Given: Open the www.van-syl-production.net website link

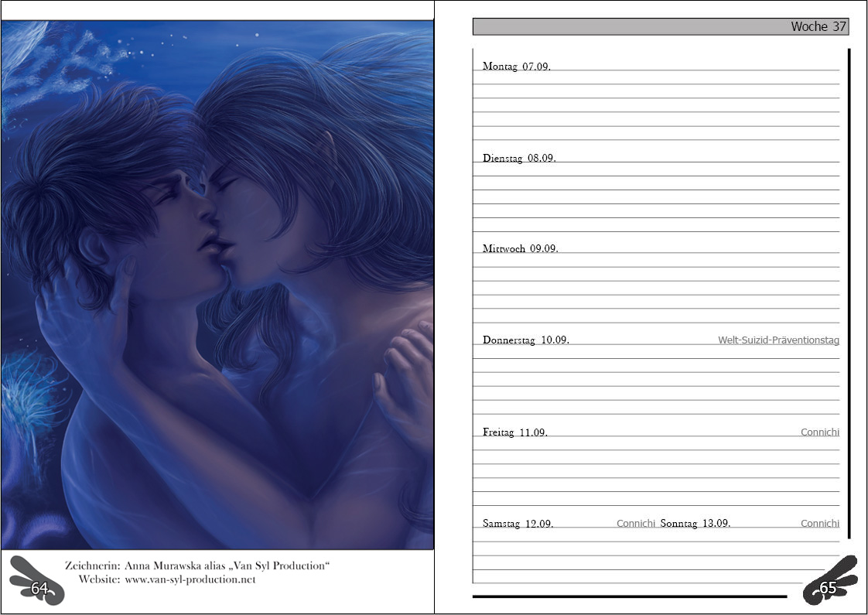Looking at the screenshot, I should pos(190,579).
